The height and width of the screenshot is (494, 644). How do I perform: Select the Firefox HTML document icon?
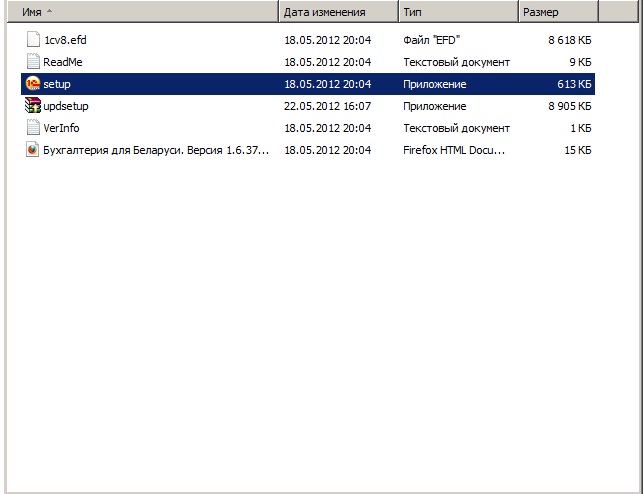[32, 150]
